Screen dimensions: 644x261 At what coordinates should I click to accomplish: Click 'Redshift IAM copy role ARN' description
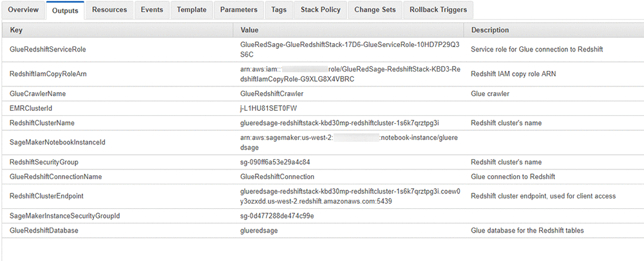[x=513, y=74]
